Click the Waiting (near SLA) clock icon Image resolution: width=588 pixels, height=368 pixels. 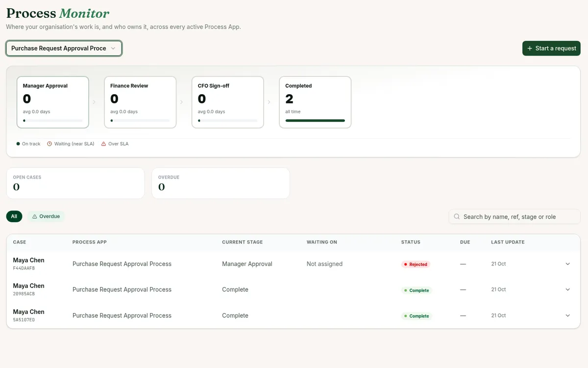[x=49, y=144]
